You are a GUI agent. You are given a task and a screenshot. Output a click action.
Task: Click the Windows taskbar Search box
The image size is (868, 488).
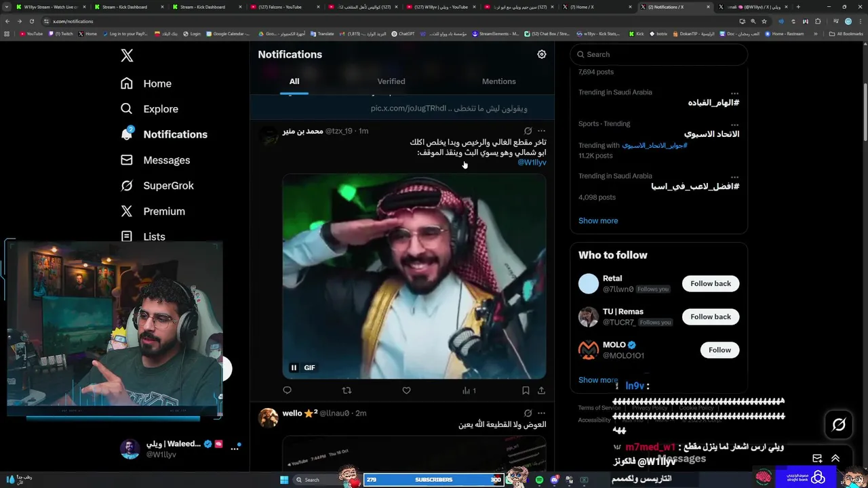click(316, 480)
